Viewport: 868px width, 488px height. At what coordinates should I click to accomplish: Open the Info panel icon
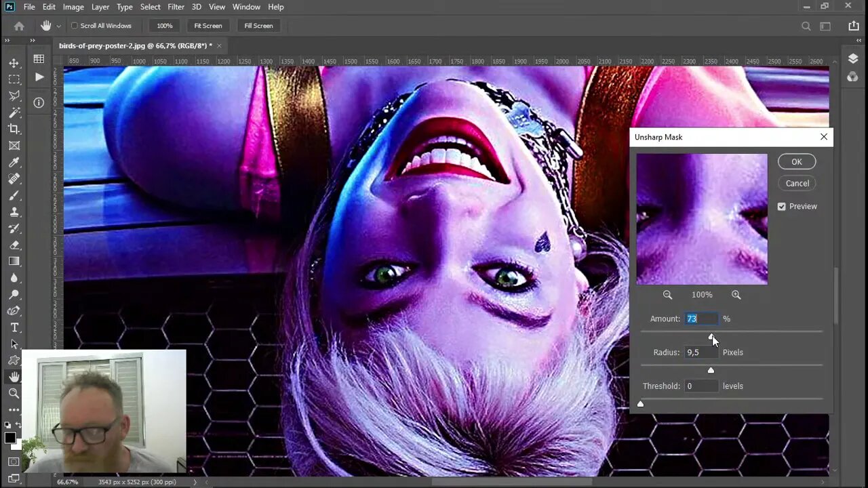point(39,102)
